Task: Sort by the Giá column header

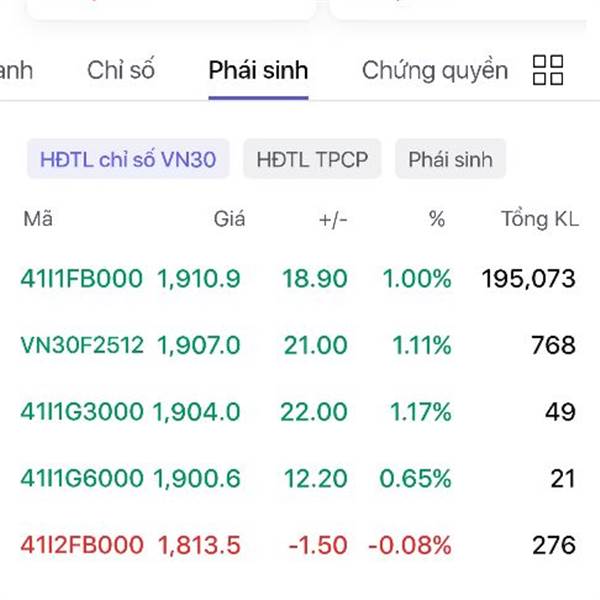Action: click(x=229, y=219)
